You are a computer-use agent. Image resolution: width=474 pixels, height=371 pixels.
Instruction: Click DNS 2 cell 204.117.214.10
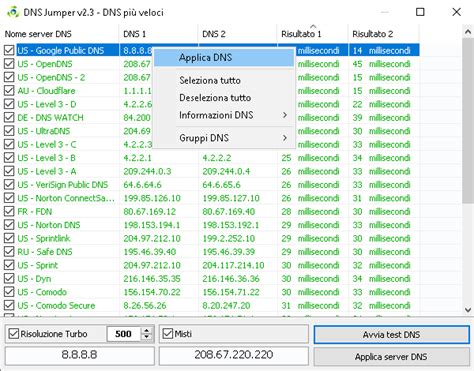tap(233, 265)
